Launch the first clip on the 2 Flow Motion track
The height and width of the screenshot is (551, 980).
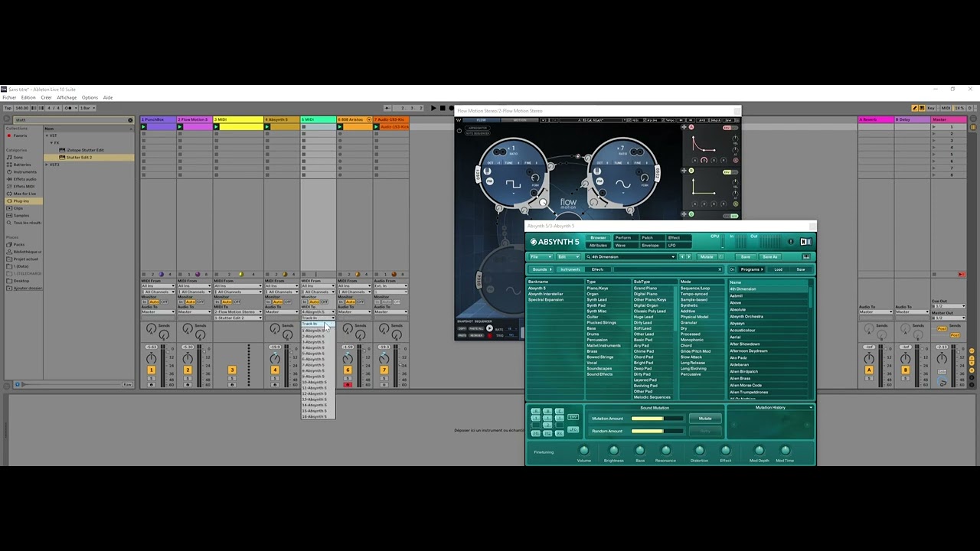click(180, 126)
